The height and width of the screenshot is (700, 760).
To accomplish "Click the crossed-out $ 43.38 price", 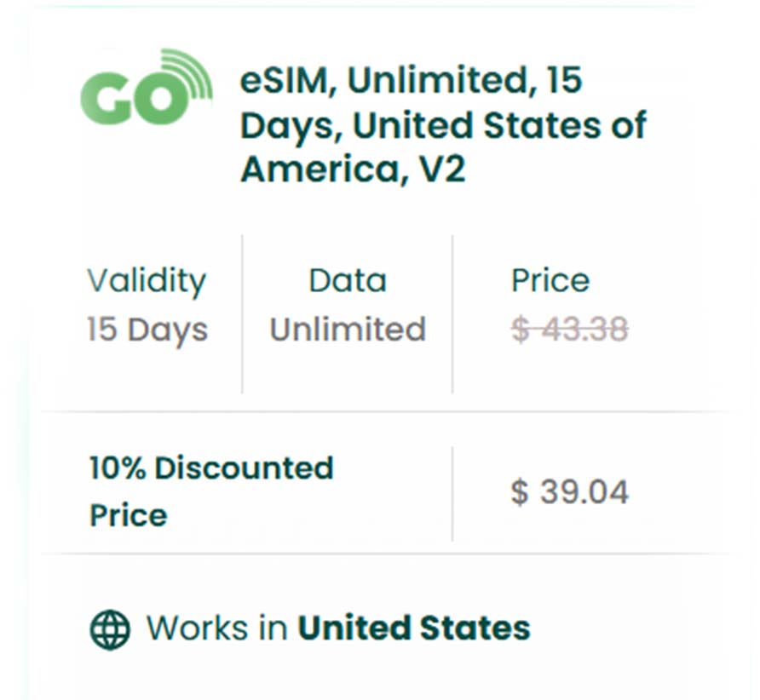I will coord(569,330).
